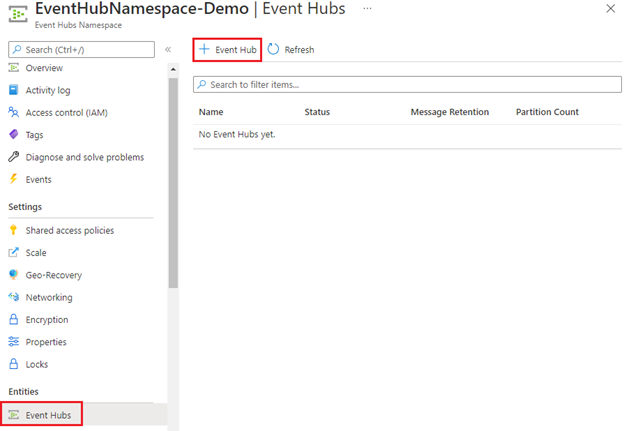Select the Scale settings item
This screenshot has height=431, width=624.
click(x=36, y=253)
